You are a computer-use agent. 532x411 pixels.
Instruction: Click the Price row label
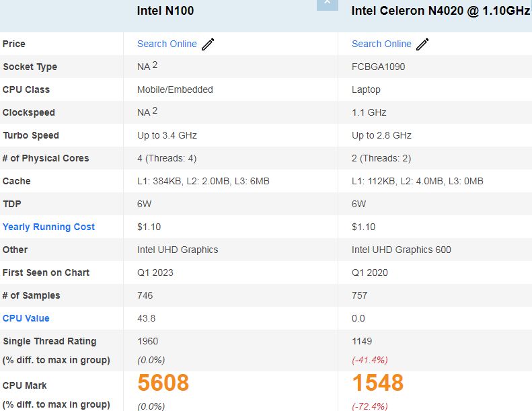click(14, 44)
